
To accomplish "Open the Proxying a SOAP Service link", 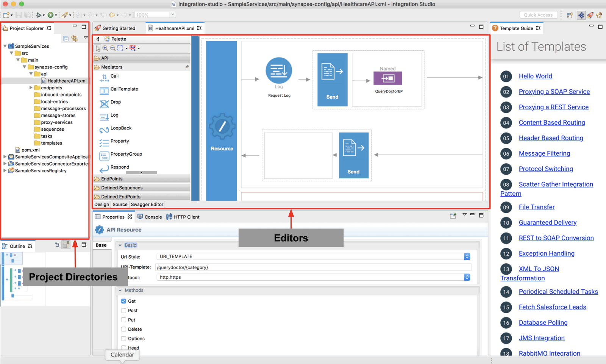I will [554, 92].
